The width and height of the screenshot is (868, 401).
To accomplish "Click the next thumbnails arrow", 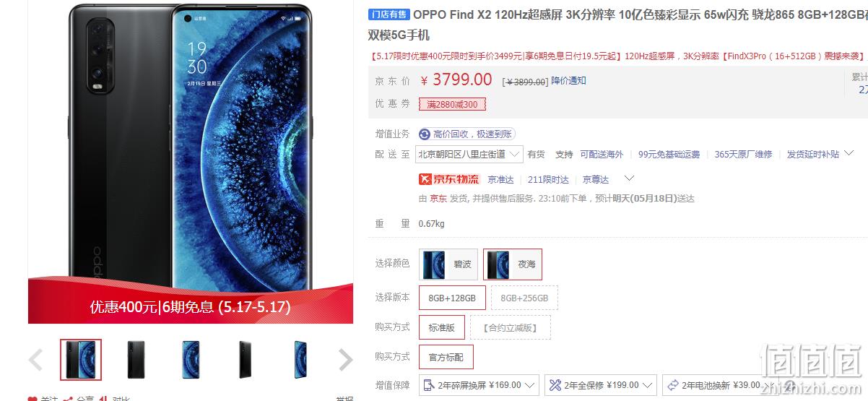I will 346,359.
